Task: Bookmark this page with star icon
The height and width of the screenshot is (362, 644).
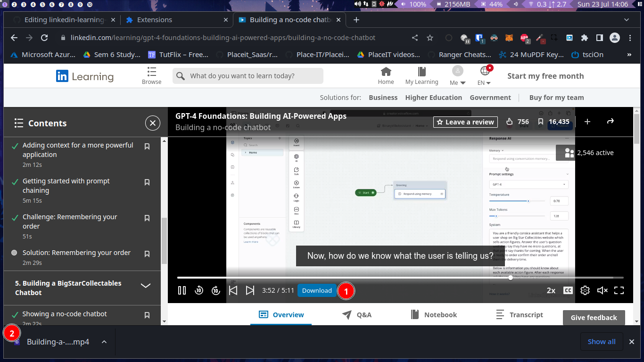Action: coord(430,38)
